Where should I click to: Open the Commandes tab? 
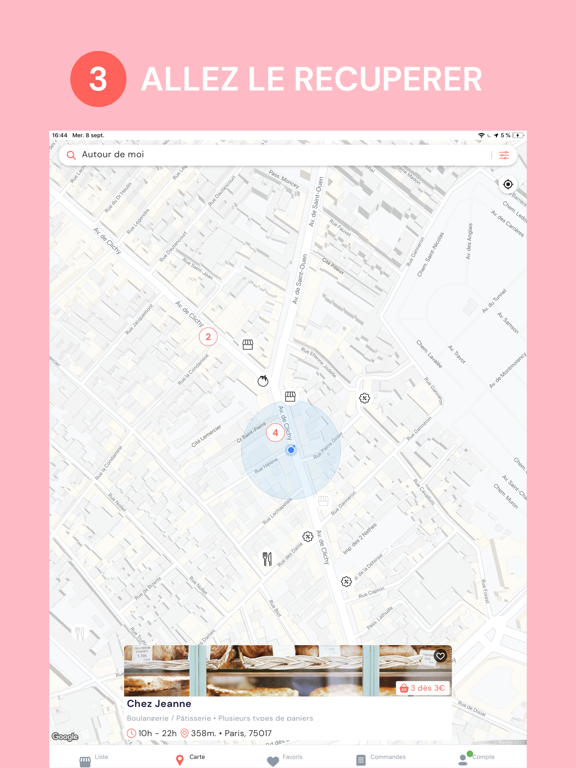[381, 759]
